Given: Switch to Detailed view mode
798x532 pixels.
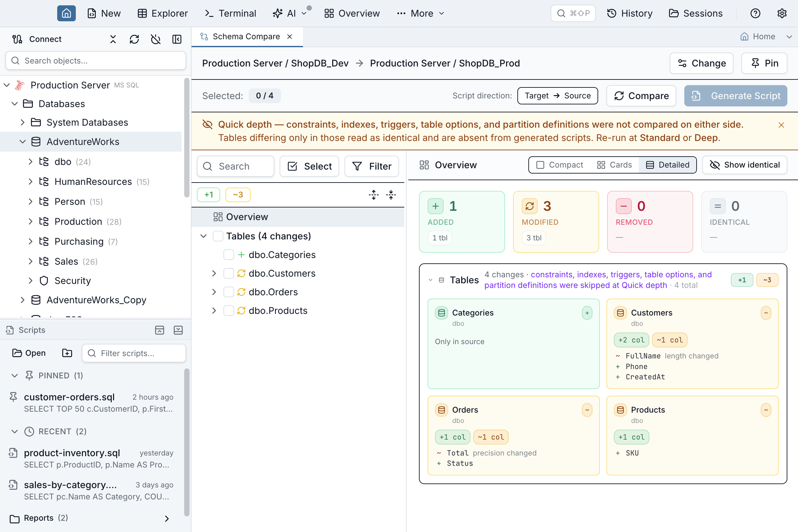Looking at the screenshot, I should click(667, 165).
